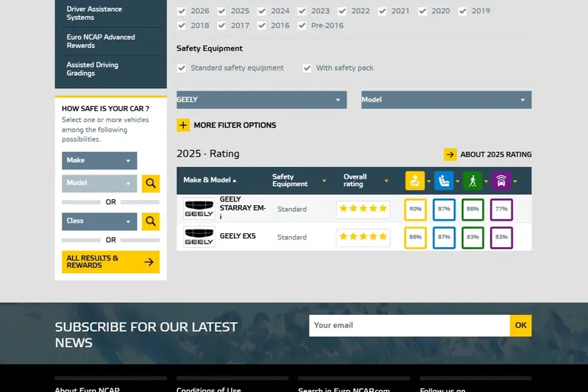Open the GEELY make filter dropdown

261,99
